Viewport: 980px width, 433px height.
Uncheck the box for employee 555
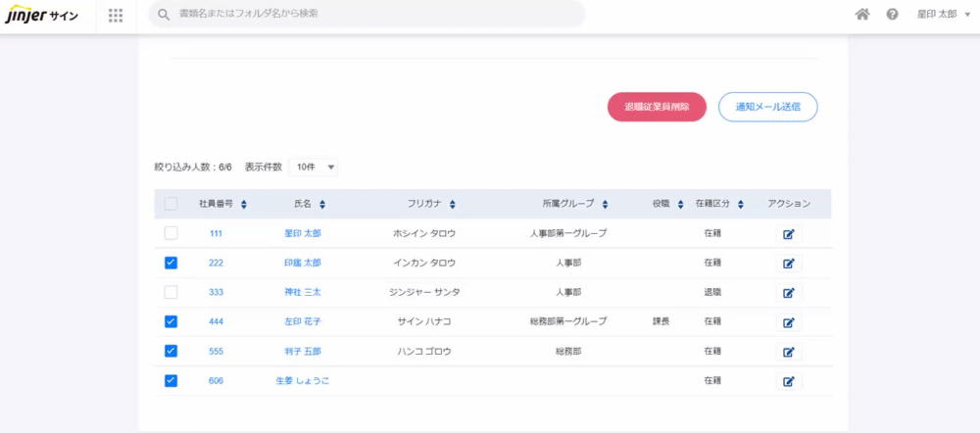tap(171, 351)
